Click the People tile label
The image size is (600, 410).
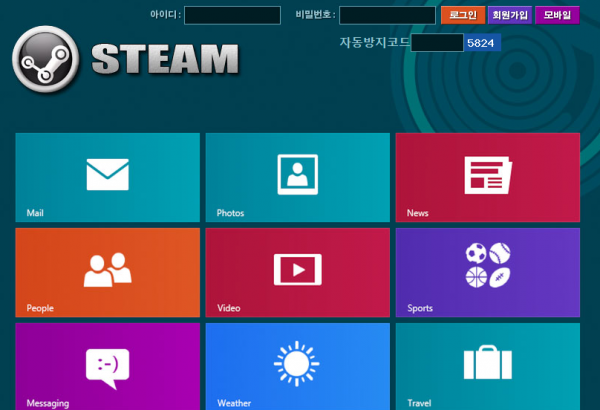coord(40,308)
